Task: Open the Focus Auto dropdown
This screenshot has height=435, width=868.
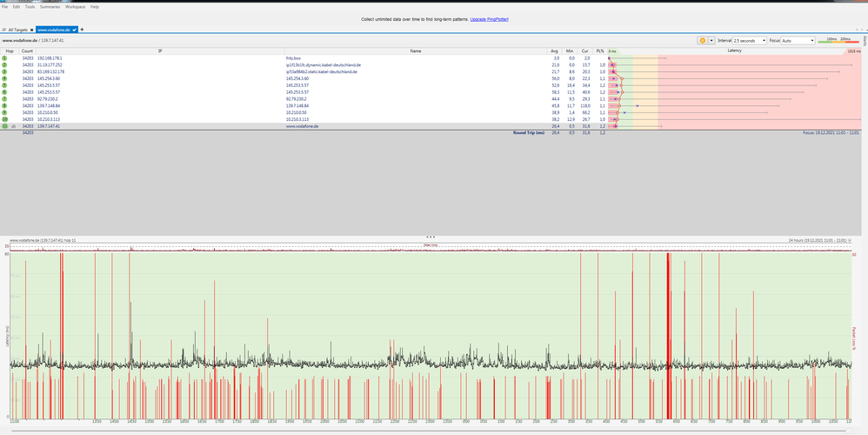Action: 798,40
